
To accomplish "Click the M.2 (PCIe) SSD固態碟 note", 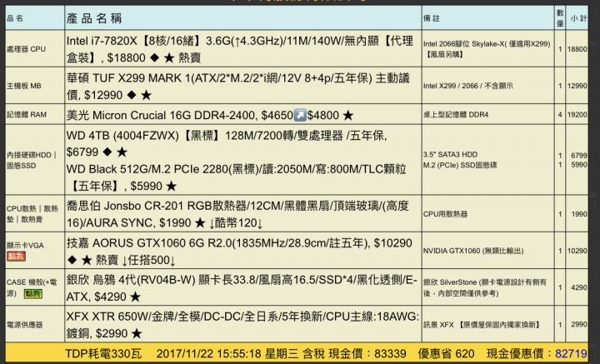I will point(460,165).
